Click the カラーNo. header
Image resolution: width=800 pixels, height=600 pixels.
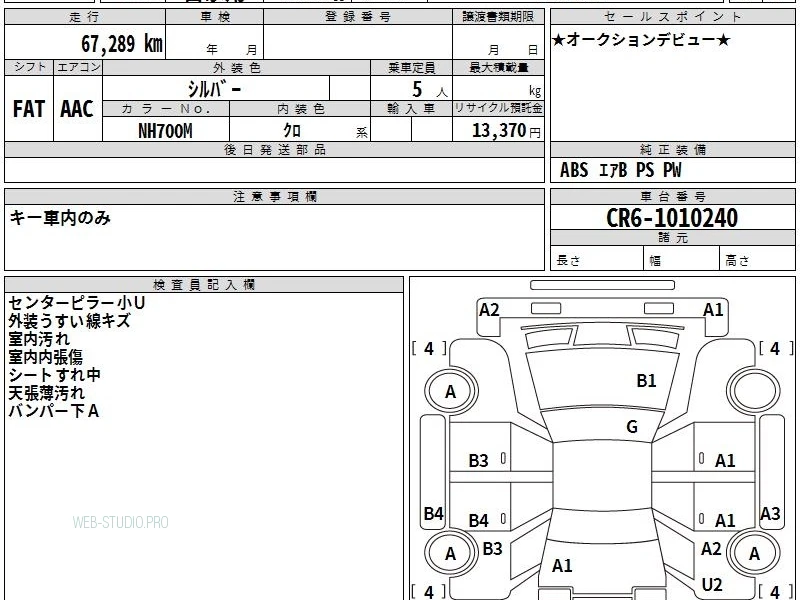[166, 109]
